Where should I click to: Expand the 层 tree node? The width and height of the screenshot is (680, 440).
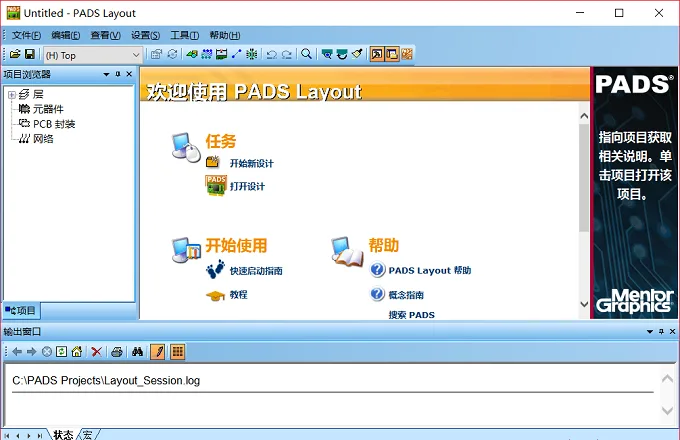click(12, 95)
